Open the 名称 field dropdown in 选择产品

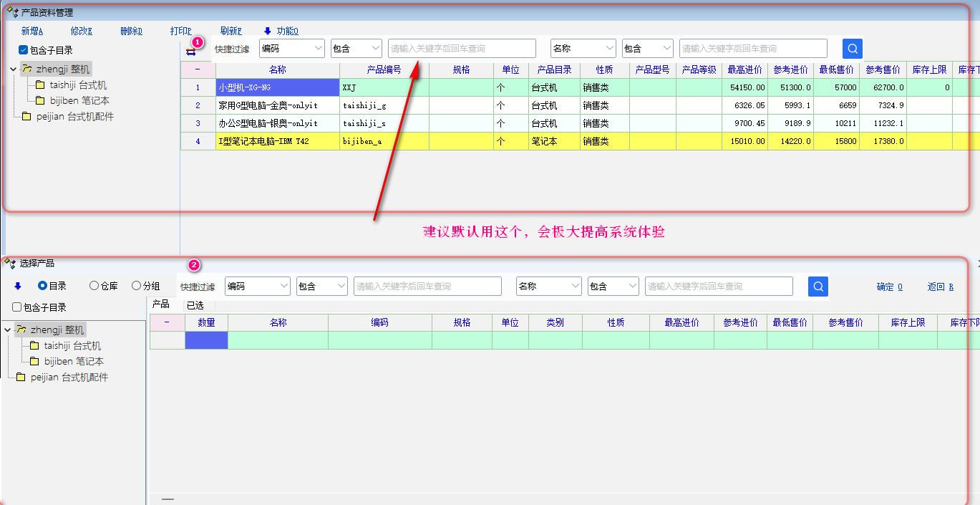(548, 287)
